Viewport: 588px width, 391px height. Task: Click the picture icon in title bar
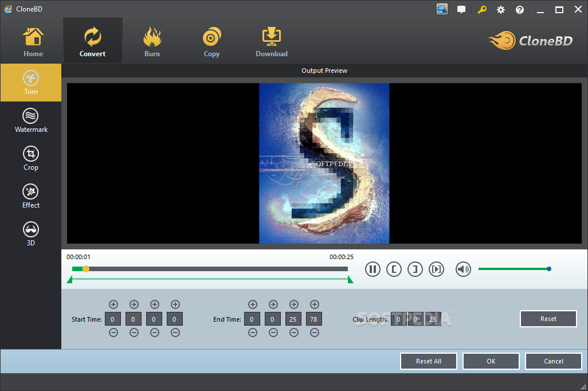[442, 9]
